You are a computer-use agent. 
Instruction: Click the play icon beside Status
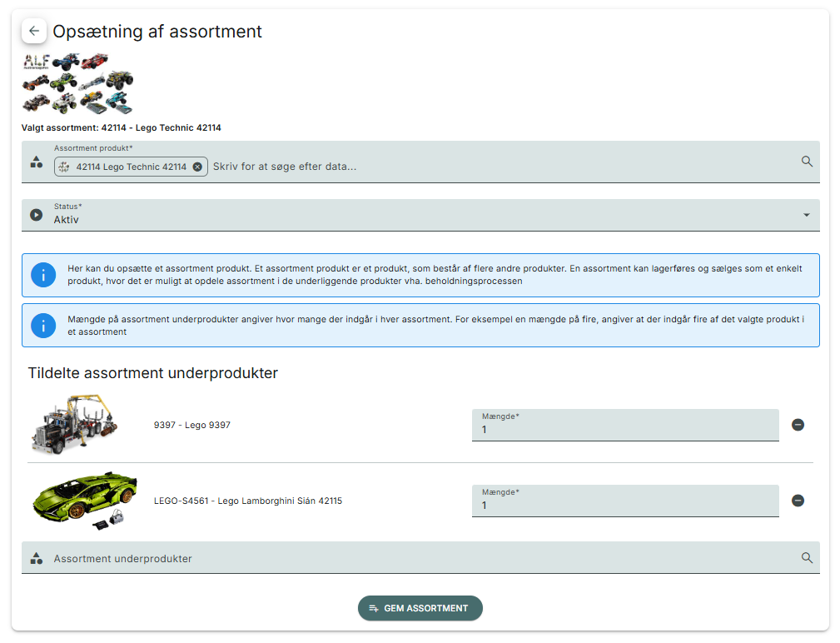point(37,215)
